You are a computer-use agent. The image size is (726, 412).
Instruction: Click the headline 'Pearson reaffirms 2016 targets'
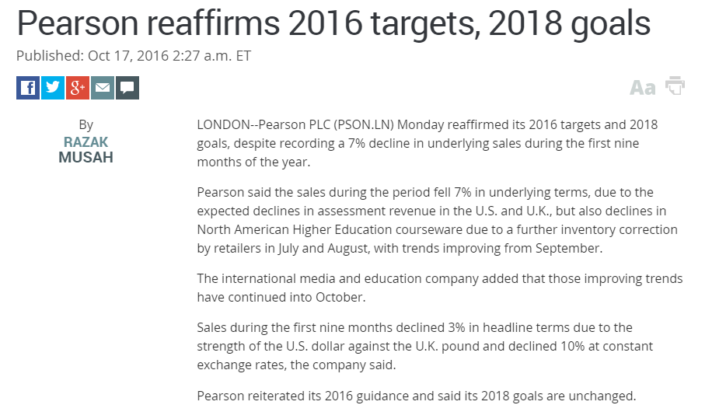[331, 23]
